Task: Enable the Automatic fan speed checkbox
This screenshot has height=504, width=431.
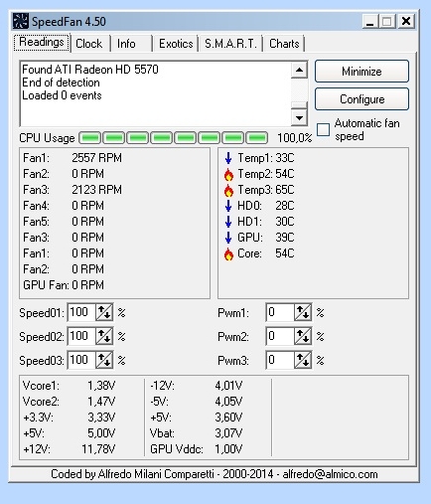Action: pos(323,129)
